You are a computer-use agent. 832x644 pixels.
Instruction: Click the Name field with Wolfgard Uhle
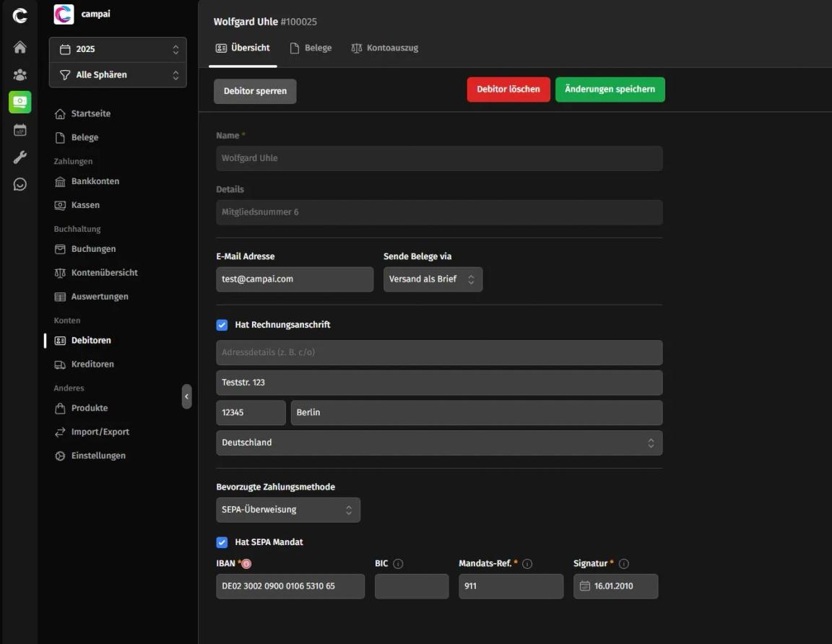439,158
